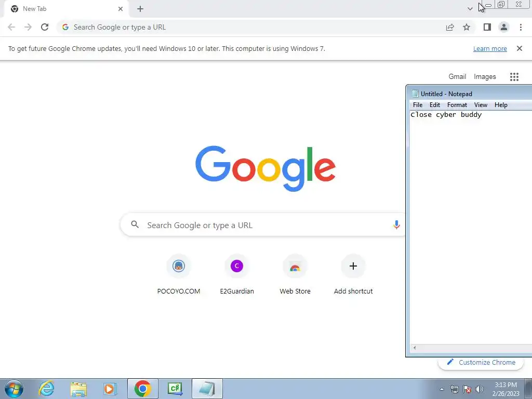Switch to Chrome in the taskbar
This screenshot has width=532, height=399.
143,389
